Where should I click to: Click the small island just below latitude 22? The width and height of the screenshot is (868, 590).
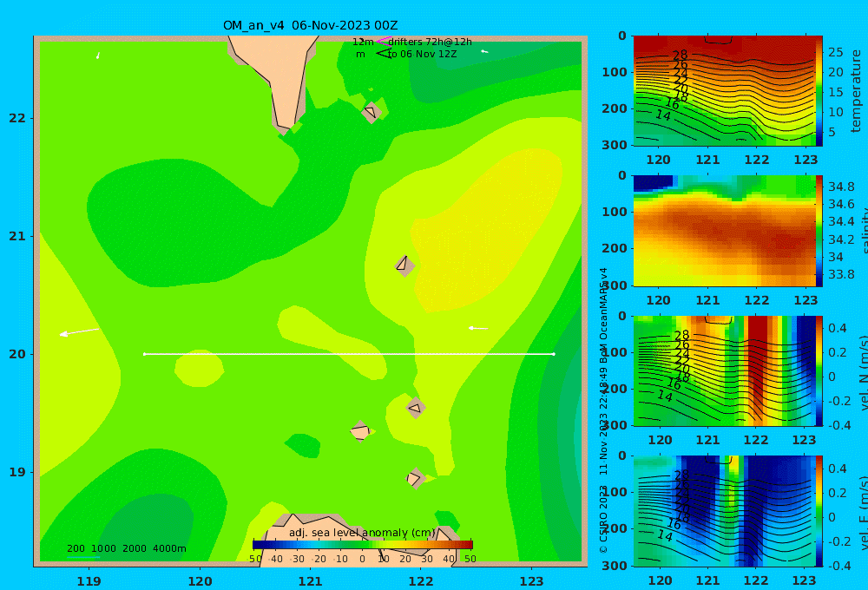(x=372, y=112)
